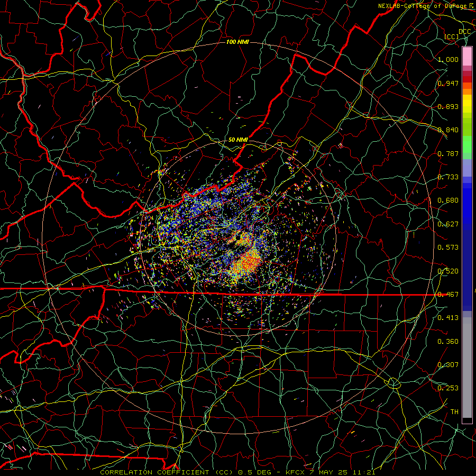Click the 0.413 scale value
Image resolution: width=476 pixels, height=476 pixels.
448,318
